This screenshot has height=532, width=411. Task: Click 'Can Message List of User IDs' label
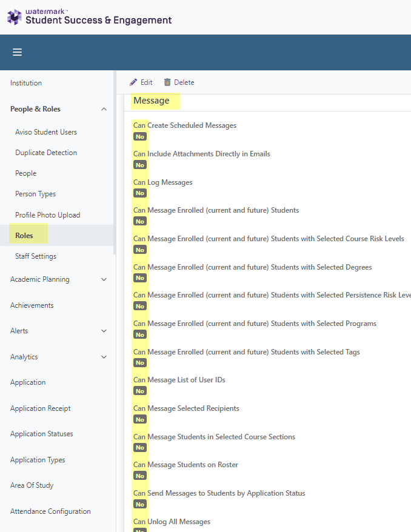click(x=179, y=380)
